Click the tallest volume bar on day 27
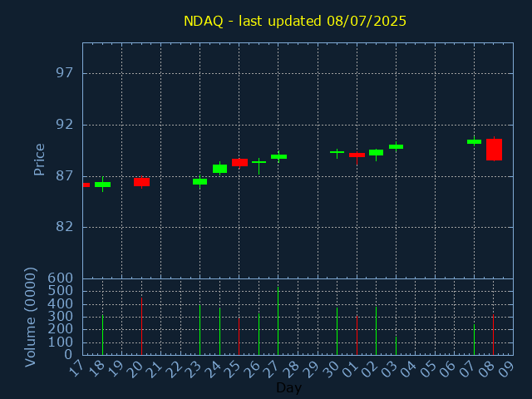This screenshot has width=532, height=399. pyautogui.click(x=278, y=321)
